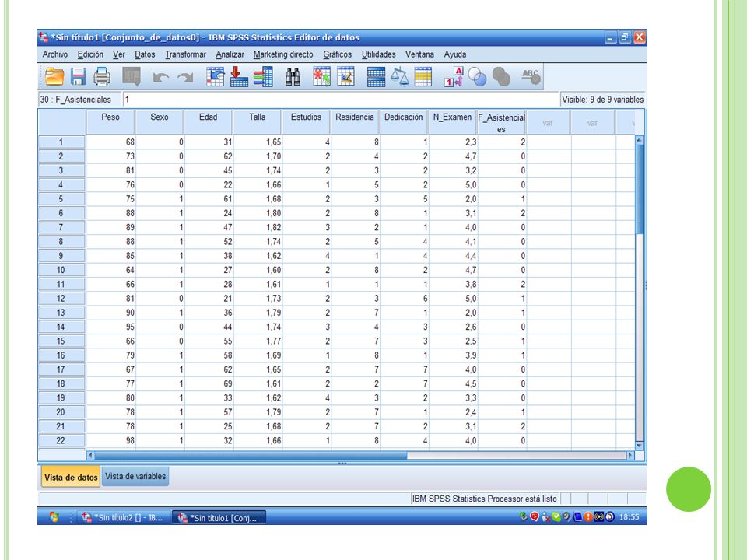This screenshot has height=560, width=747.
Task: Click the vertical scrollbar down arrow
Action: 640,446
